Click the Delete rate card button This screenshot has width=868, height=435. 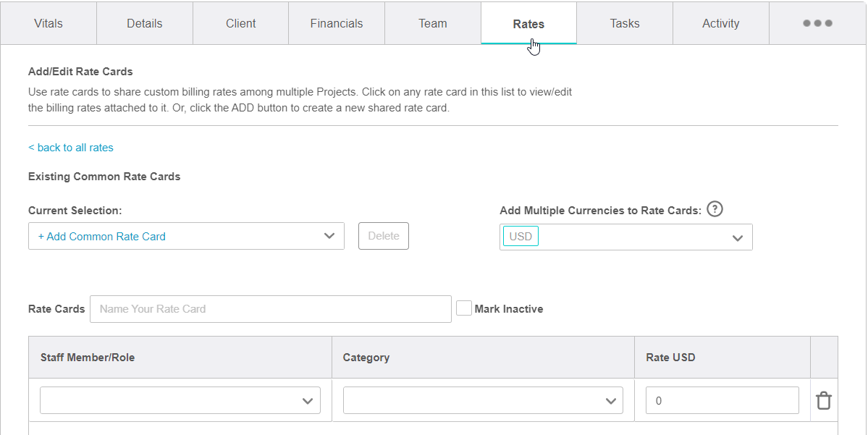[x=384, y=236]
